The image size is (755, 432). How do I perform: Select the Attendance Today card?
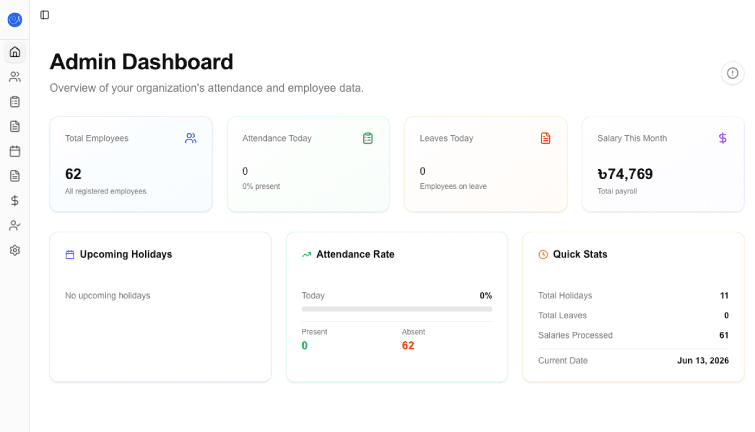point(308,164)
